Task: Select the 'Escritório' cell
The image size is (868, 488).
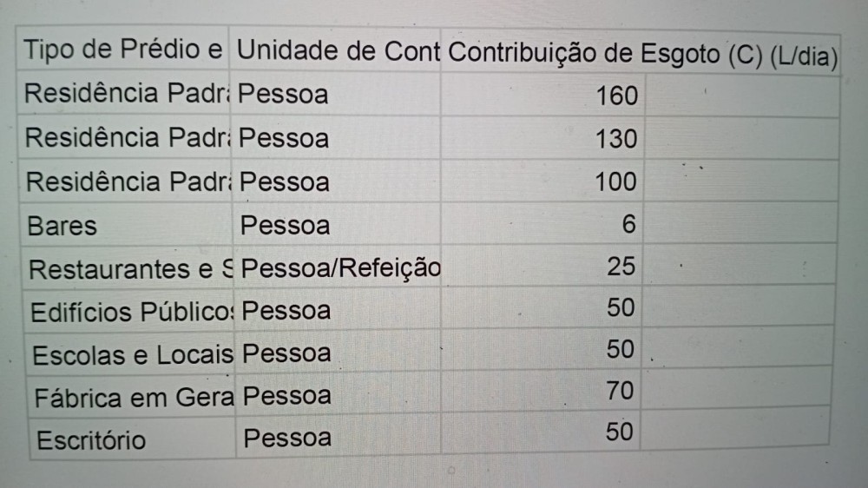Action: point(134,439)
